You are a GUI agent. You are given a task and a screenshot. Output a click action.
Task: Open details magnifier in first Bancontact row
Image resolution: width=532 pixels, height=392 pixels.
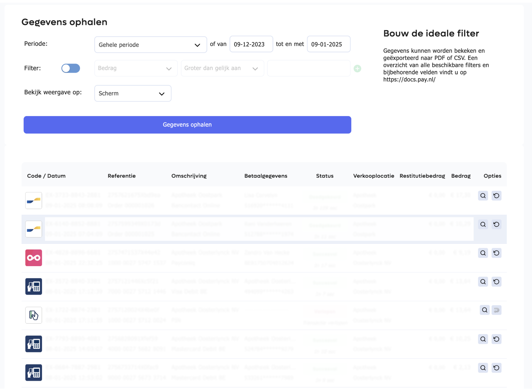pyautogui.click(x=483, y=196)
